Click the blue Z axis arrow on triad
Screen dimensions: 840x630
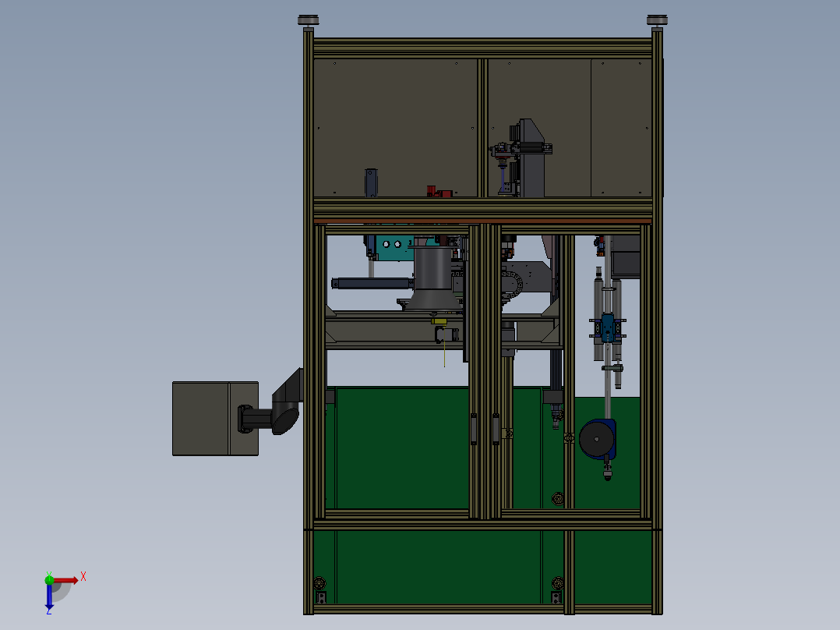pyautogui.click(x=49, y=596)
